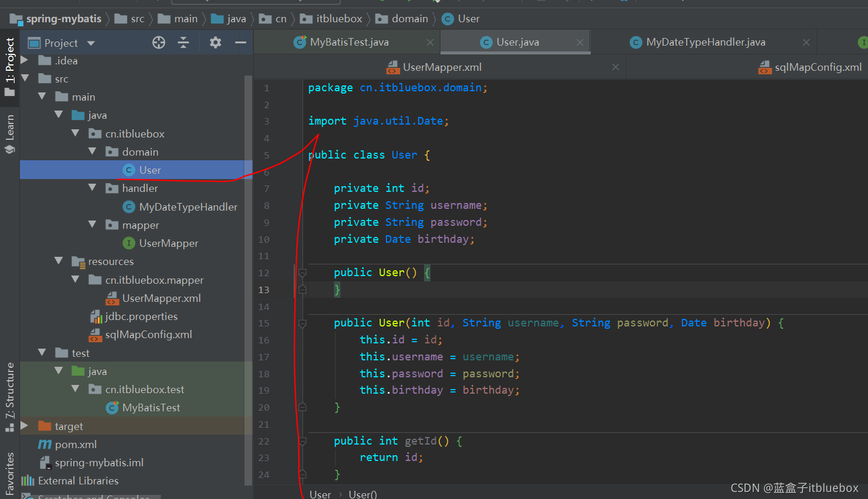Collapse the handler package arrow
868x499 pixels.
(92, 188)
